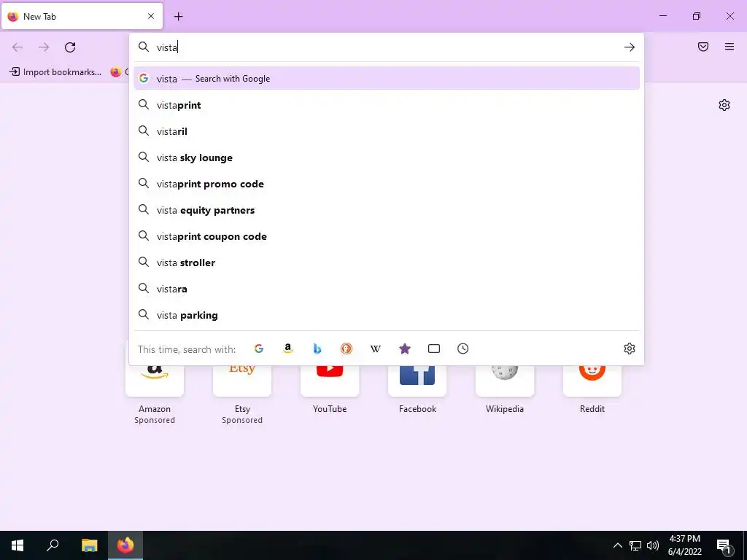Open the new tab page personalize gear
The image size is (747, 560).
pos(724,105)
